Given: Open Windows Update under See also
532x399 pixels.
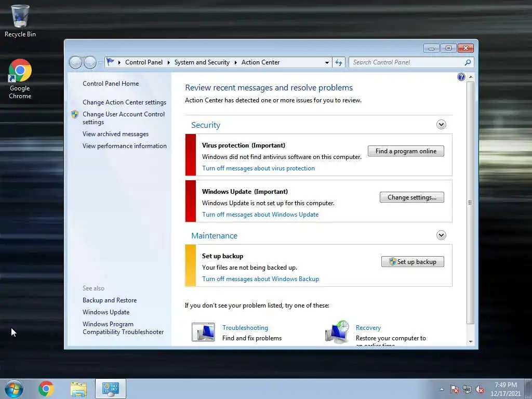Looking at the screenshot, I should pos(106,312).
